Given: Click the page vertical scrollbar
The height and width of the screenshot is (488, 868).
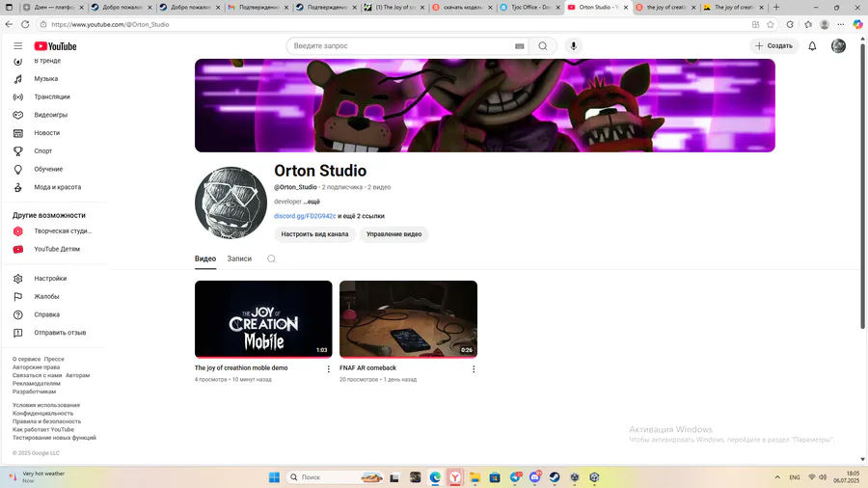Looking at the screenshot, I should click(x=862, y=188).
